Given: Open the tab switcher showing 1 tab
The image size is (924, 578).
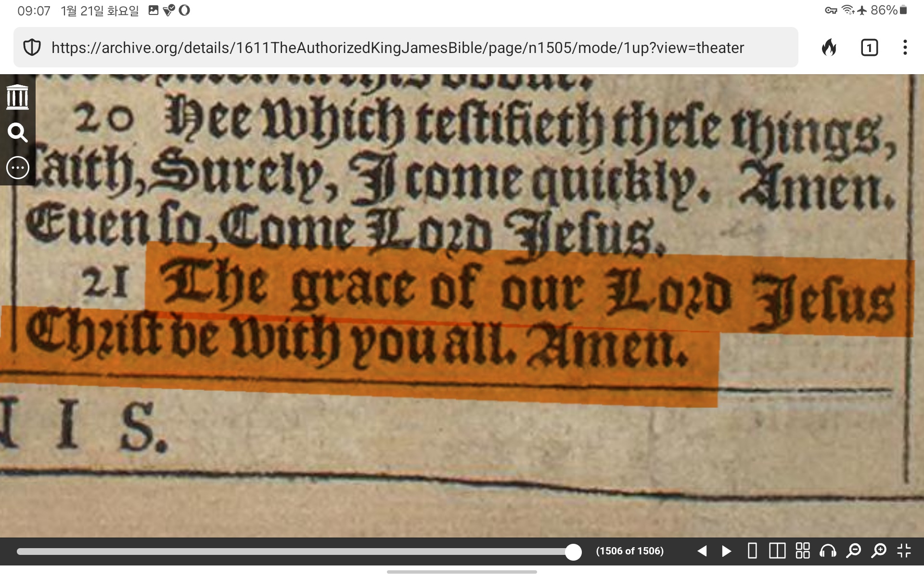Looking at the screenshot, I should click(869, 48).
